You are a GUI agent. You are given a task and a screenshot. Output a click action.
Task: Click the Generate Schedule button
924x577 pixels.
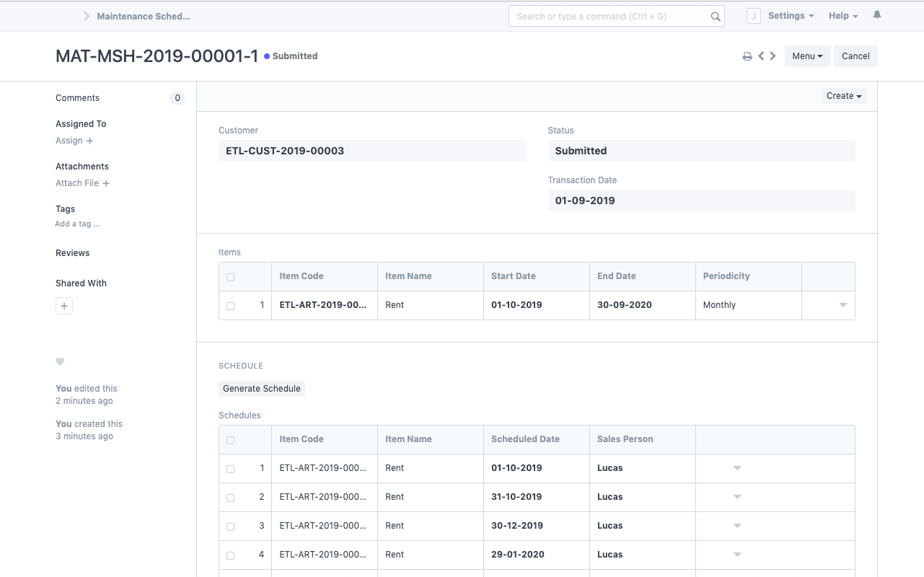tap(262, 389)
